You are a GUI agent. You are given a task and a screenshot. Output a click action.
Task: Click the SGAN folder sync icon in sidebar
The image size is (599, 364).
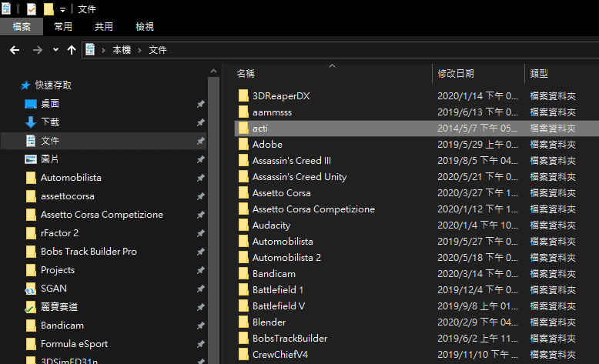pos(31,289)
